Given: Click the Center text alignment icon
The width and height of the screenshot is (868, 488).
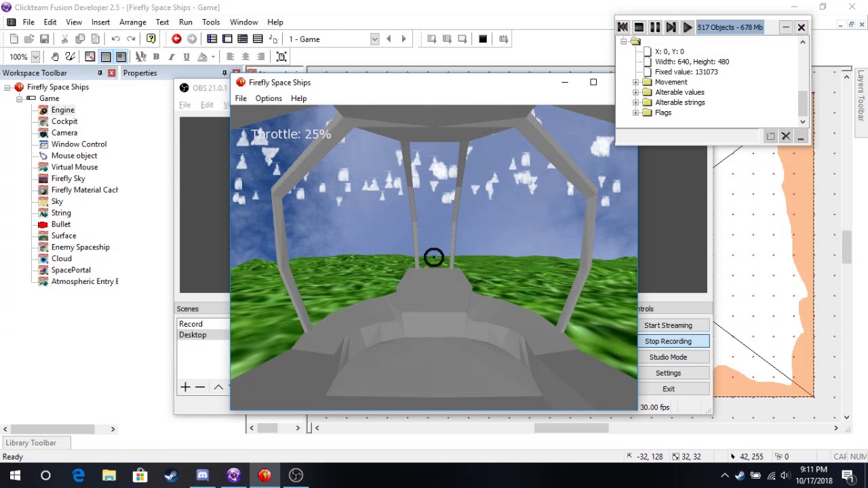Looking at the screenshot, I should coord(245,57).
